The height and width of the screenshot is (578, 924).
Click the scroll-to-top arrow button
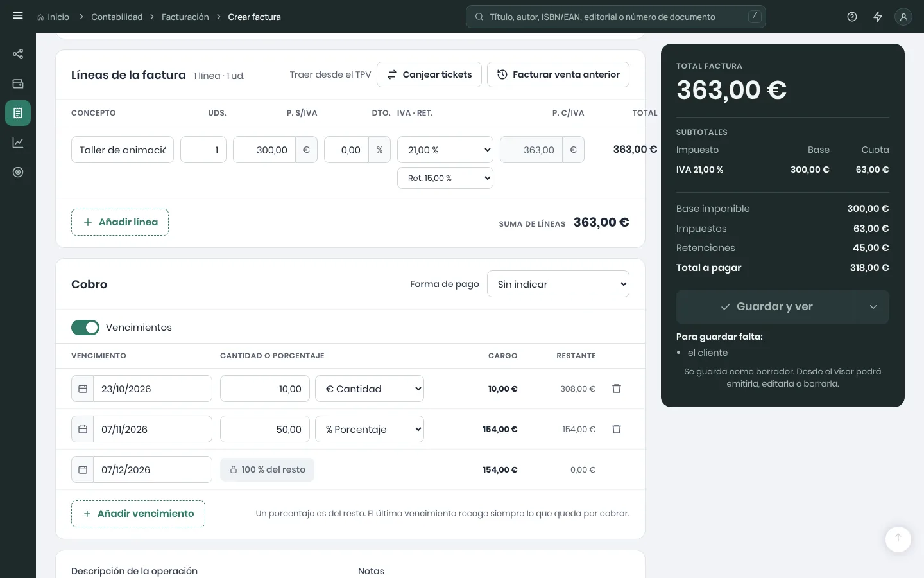[x=898, y=538]
